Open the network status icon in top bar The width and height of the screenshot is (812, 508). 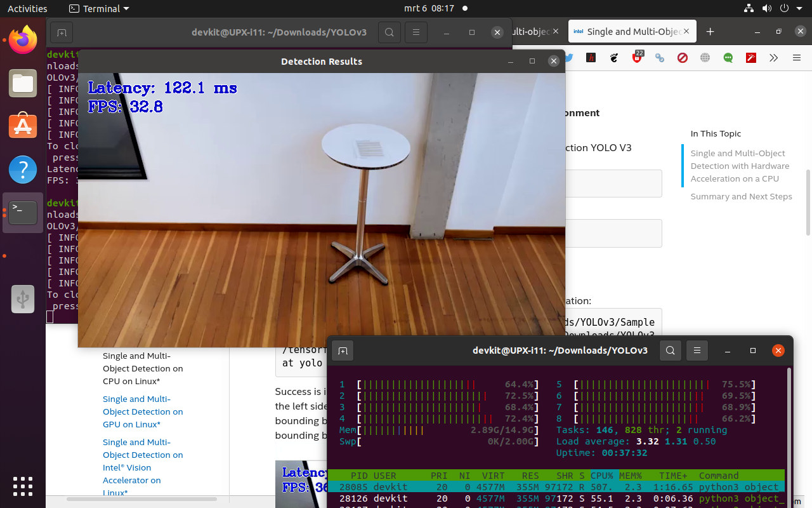click(x=749, y=8)
